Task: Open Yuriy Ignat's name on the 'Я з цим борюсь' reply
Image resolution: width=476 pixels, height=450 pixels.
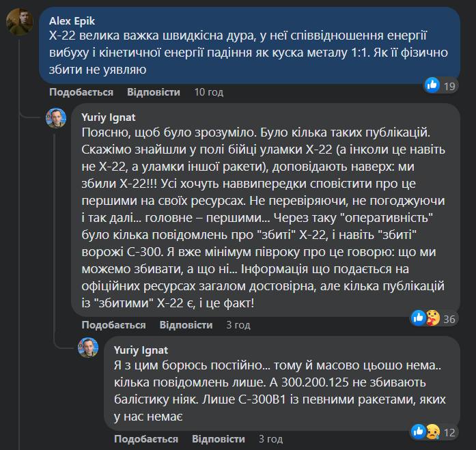Action: click(141, 350)
